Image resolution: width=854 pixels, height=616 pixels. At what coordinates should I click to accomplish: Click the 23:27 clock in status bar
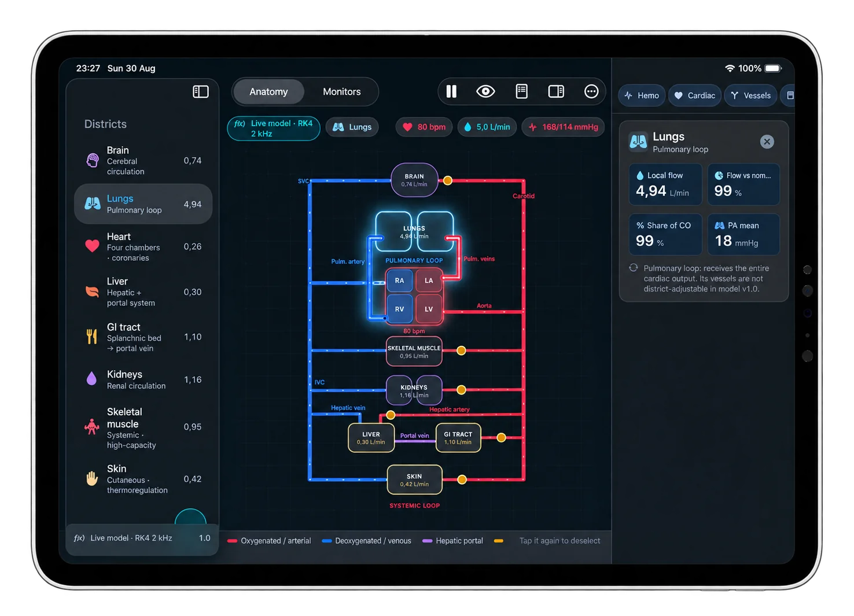coord(88,68)
